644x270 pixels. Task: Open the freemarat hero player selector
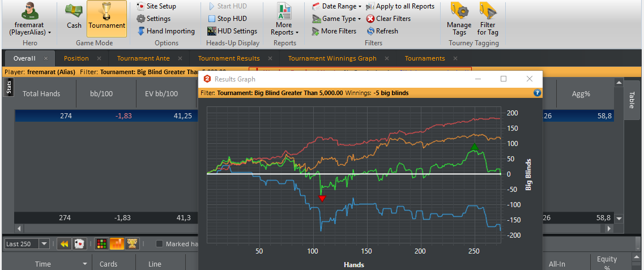(29, 19)
